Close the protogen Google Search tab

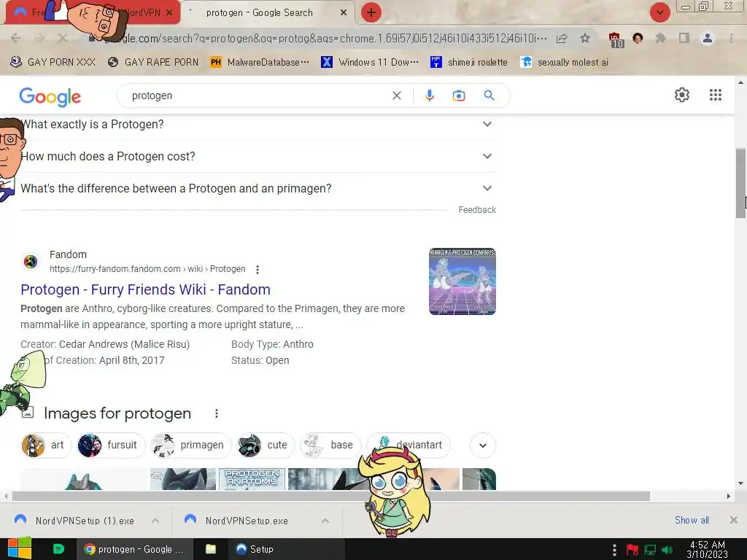344,13
